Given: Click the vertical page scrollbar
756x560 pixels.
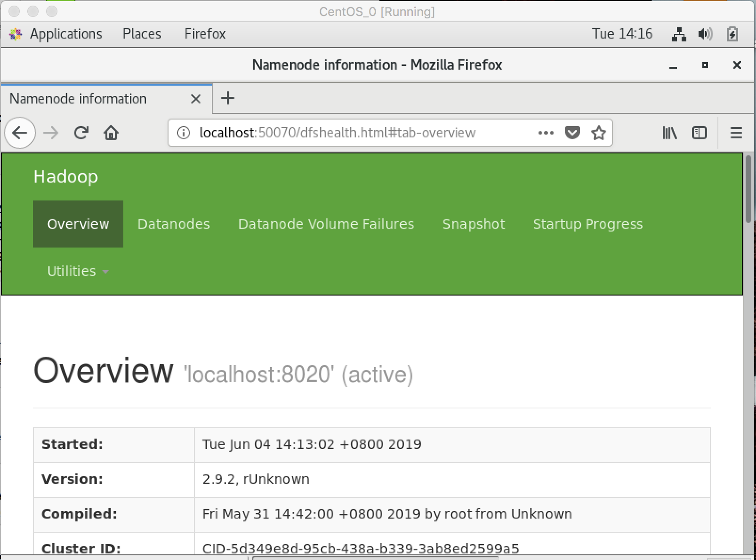Looking at the screenshot, I should pos(748,189).
